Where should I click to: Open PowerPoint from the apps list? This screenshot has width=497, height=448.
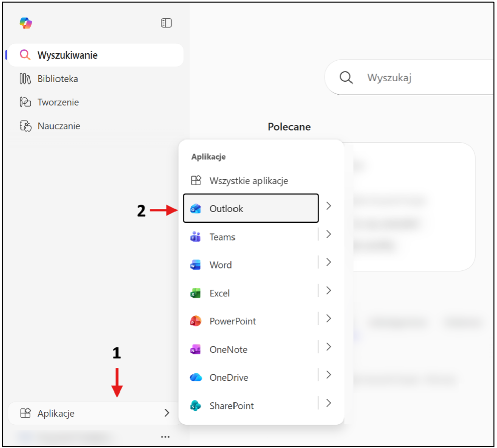click(x=232, y=321)
